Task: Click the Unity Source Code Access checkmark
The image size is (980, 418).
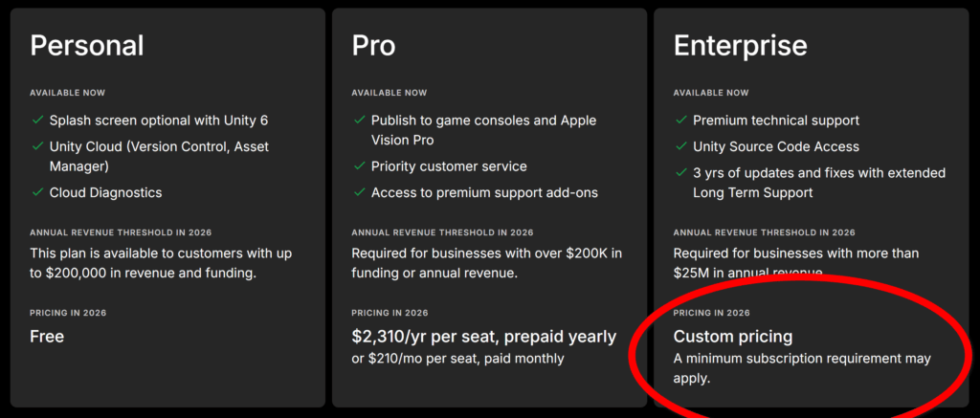Action: [x=680, y=147]
